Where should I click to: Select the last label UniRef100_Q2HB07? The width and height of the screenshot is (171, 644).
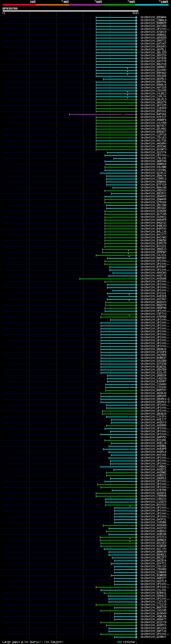pyautogui.click(x=153, y=637)
